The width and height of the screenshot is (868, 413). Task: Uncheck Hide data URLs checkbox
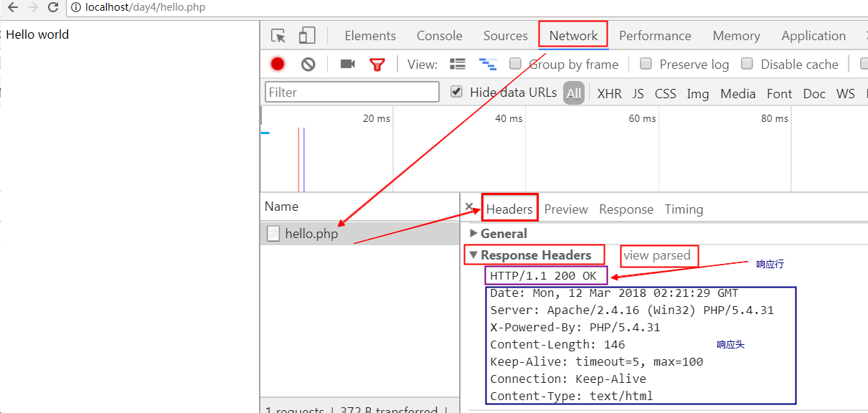pyautogui.click(x=456, y=92)
